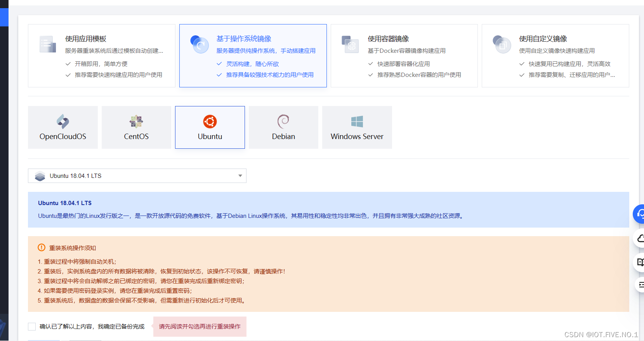
Task: Click the 重装系统操作须知 notice title
Action: click(x=73, y=248)
